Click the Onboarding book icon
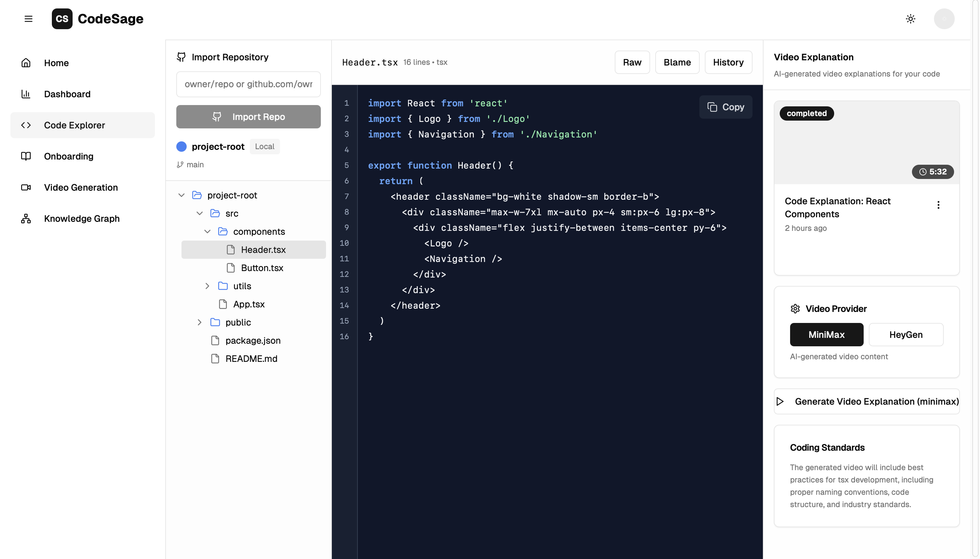Screen dimensions: 980x559 coord(26,156)
